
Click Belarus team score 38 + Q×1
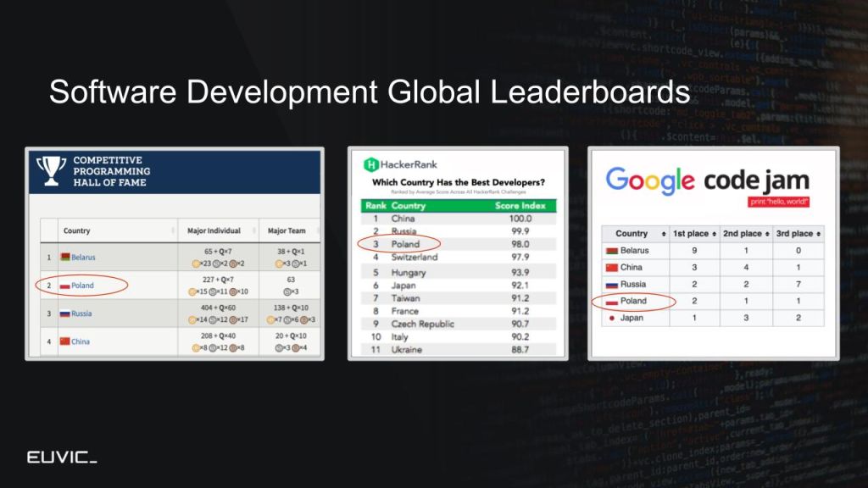click(291, 251)
